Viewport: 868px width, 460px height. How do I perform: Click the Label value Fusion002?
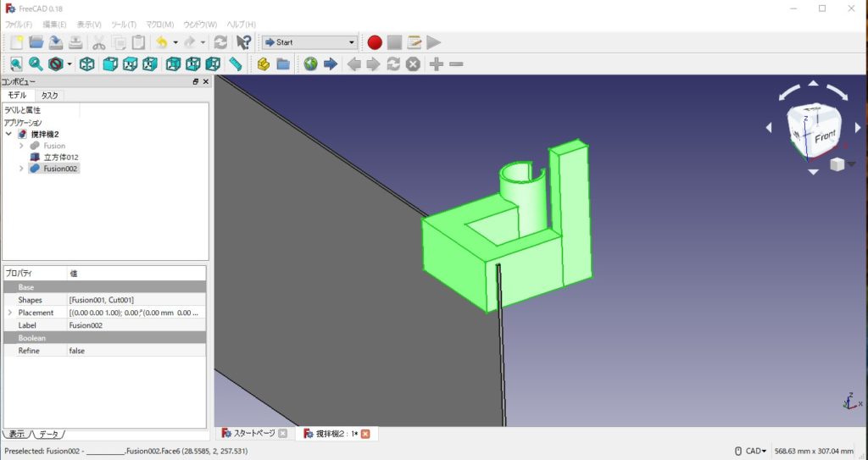click(x=136, y=325)
